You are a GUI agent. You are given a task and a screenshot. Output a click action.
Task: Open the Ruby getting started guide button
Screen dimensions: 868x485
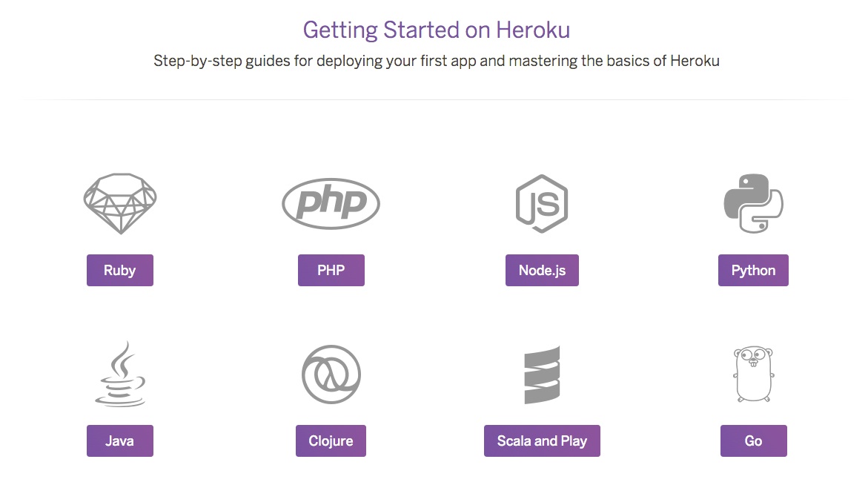tap(120, 270)
